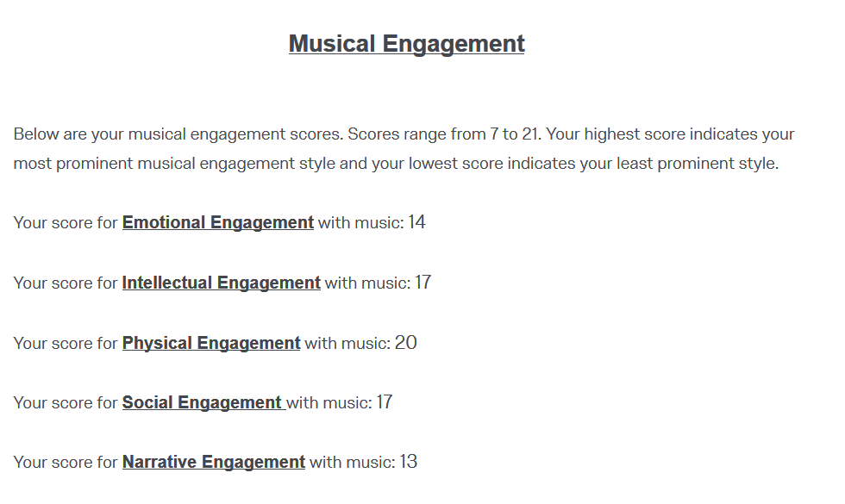Click 'Below are your musical engagement scores' text
This screenshot has width=845, height=504.
coord(178,134)
